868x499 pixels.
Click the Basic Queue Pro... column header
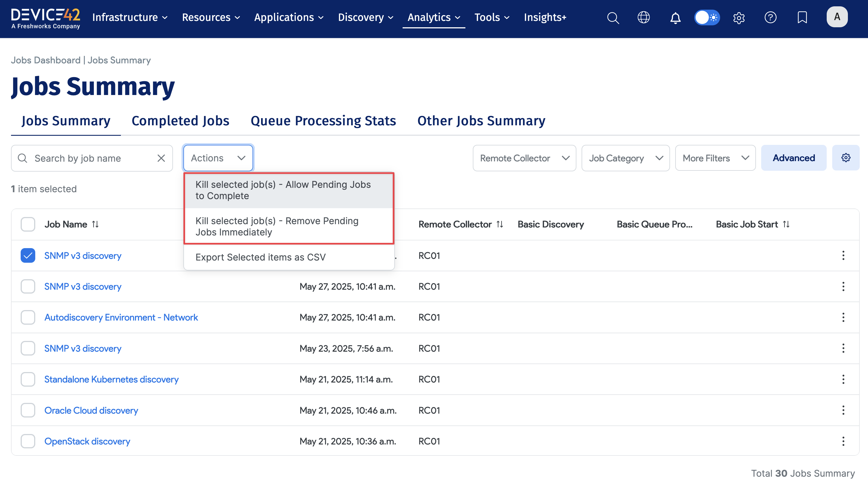[x=654, y=224]
